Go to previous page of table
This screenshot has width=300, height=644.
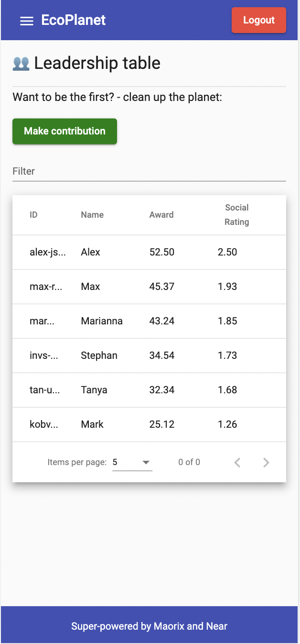(237, 462)
